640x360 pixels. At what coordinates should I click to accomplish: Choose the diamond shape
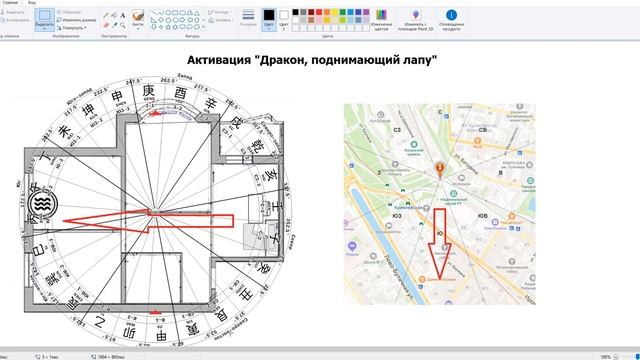pyautogui.click(x=161, y=20)
